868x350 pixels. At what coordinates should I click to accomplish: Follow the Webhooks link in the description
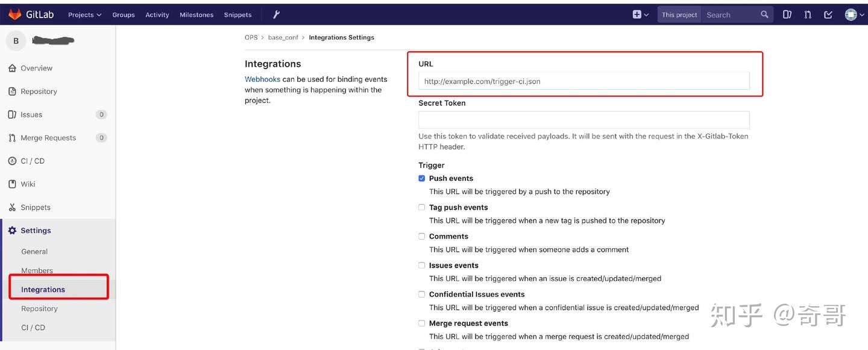[x=262, y=79]
